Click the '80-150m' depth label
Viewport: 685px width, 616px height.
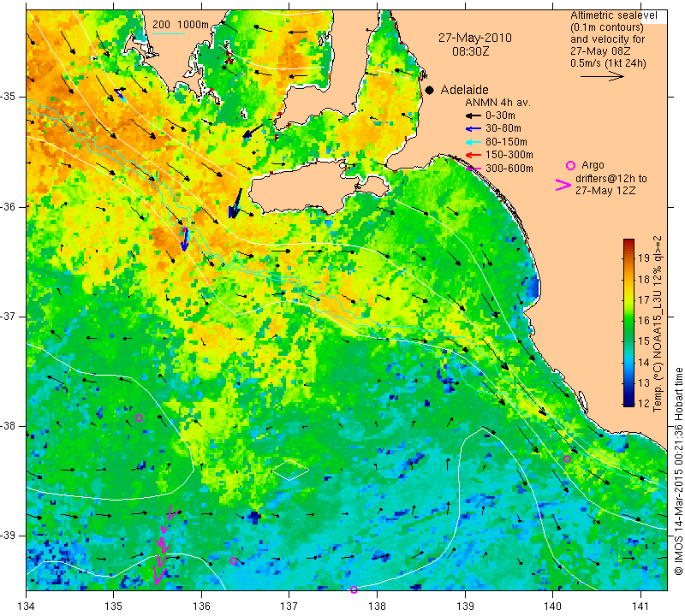tap(506, 142)
